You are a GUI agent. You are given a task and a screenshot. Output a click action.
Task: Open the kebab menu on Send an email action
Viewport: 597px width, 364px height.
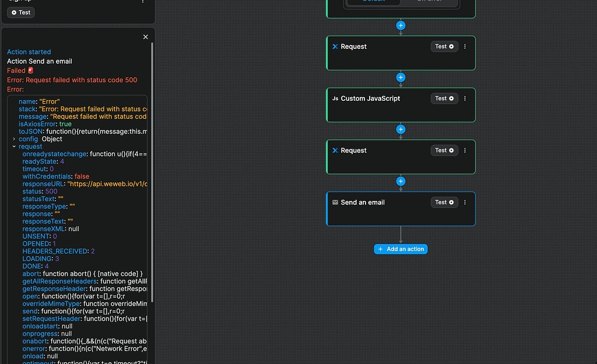point(465,202)
